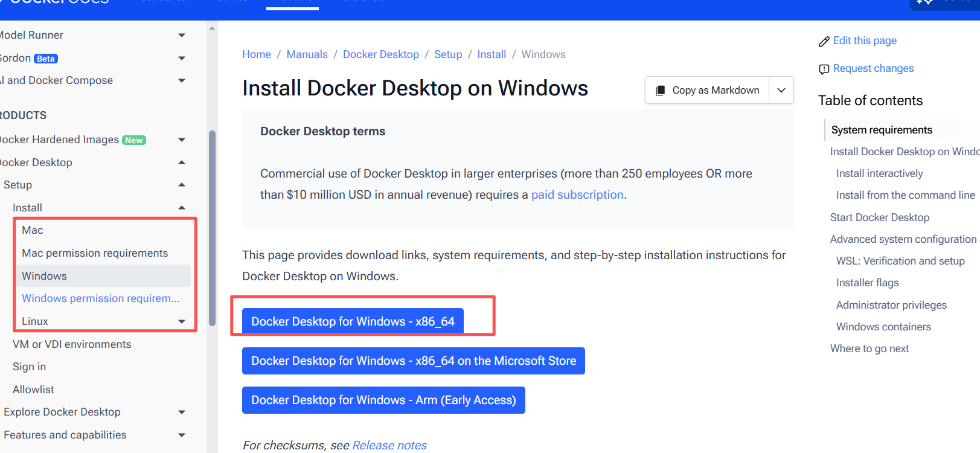This screenshot has width=980, height=453.
Task: Jump to Windows containers section
Action: (883, 327)
